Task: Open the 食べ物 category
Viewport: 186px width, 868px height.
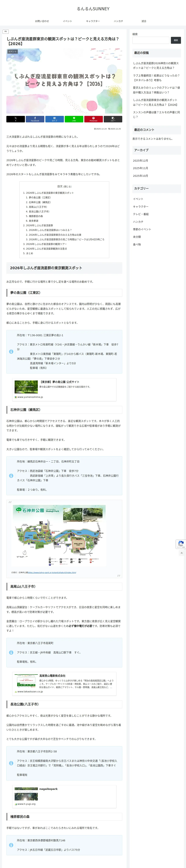Action: (137, 245)
